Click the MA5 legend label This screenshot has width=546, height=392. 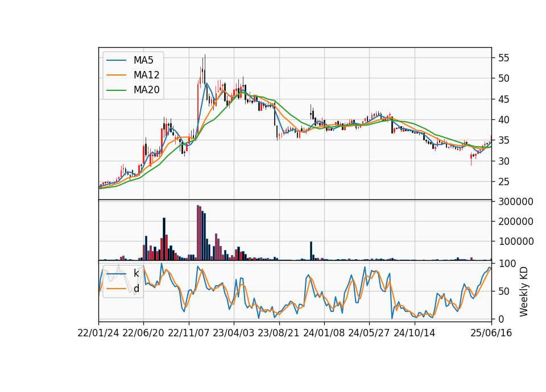(x=143, y=60)
